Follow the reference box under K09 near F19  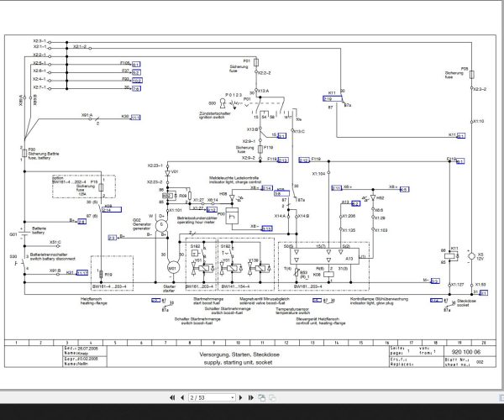112,210
